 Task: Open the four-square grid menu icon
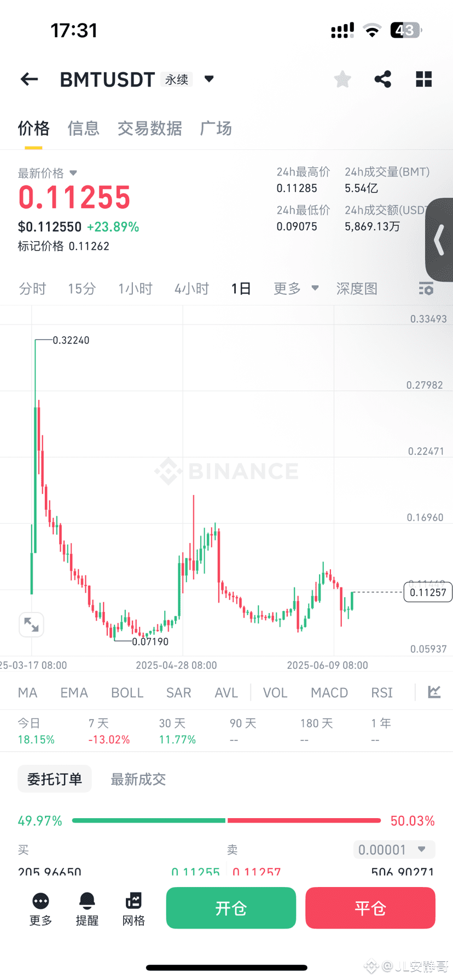pyautogui.click(x=424, y=79)
